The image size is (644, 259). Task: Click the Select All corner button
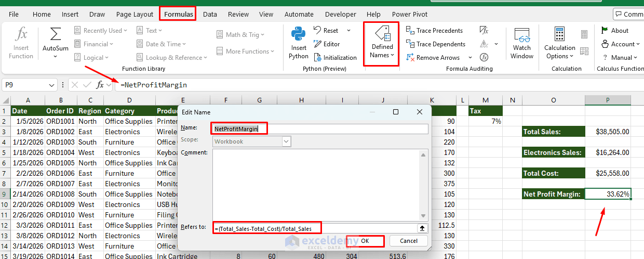click(5, 100)
